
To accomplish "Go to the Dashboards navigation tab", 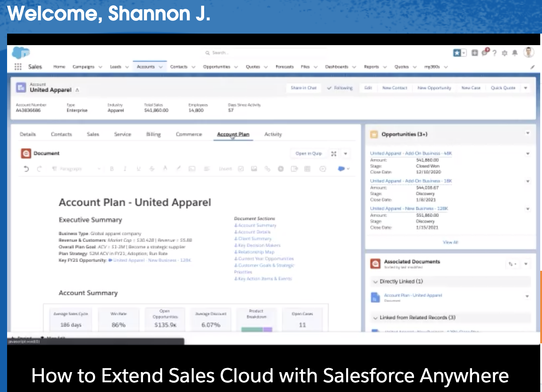I will tap(337, 67).
